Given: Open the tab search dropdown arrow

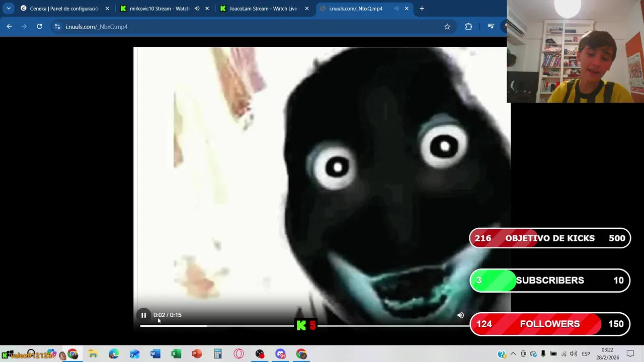Looking at the screenshot, I should coord(9,9).
